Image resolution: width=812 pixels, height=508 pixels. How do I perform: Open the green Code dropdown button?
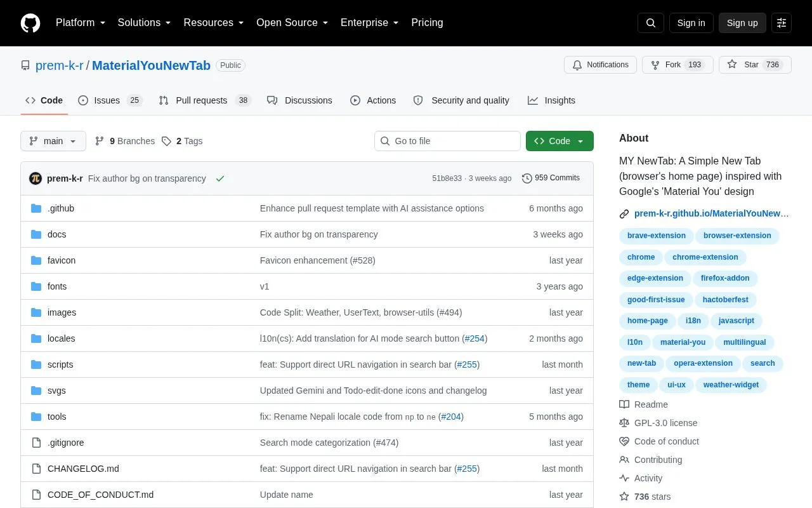560,141
